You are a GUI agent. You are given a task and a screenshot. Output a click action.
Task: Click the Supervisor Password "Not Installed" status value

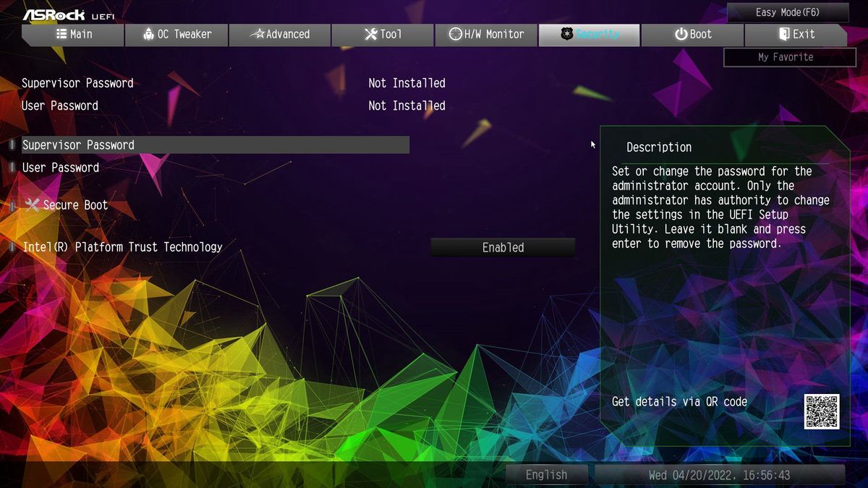(407, 83)
